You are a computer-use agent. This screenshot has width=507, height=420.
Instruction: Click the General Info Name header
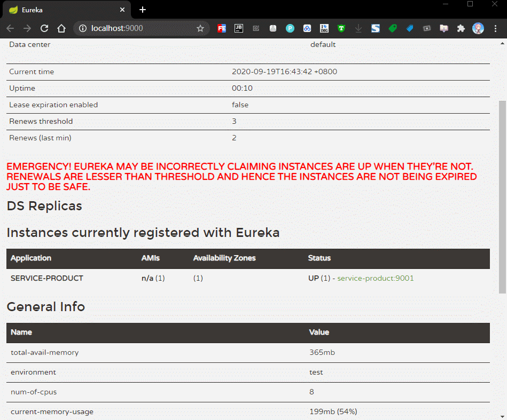(21, 332)
